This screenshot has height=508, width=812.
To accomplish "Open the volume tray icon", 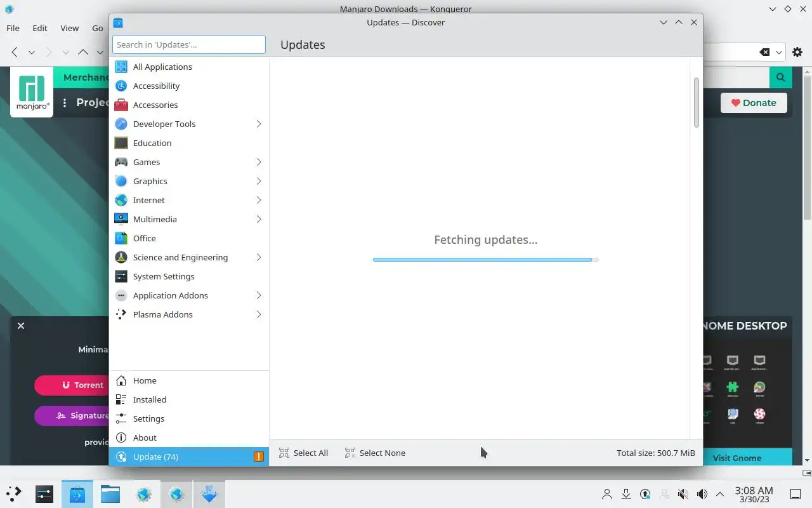I will 702,494.
